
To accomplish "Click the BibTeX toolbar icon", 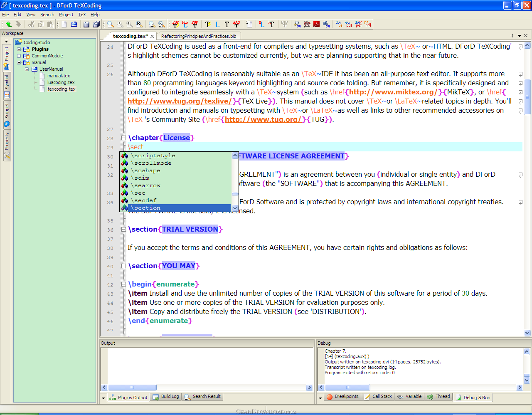I will coord(284,24).
